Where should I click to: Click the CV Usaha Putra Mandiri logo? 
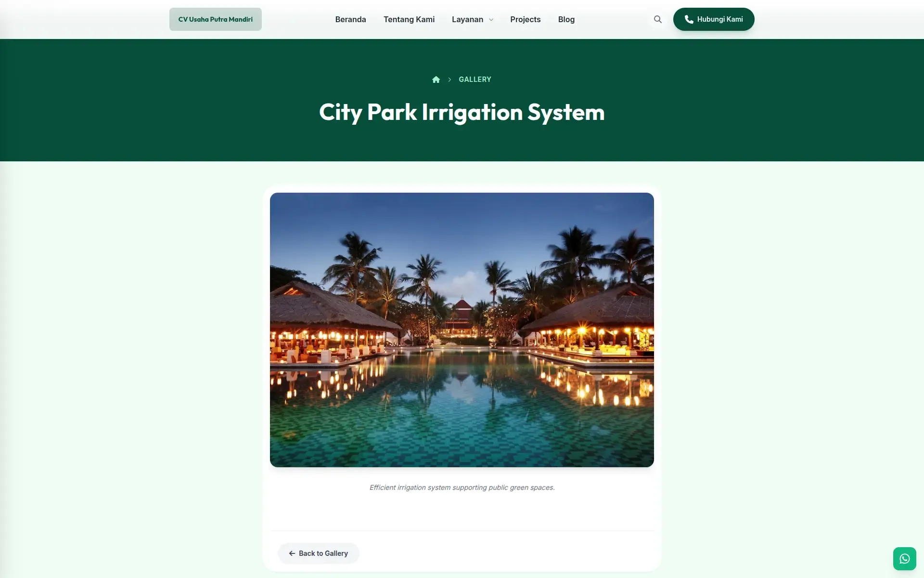coord(216,19)
